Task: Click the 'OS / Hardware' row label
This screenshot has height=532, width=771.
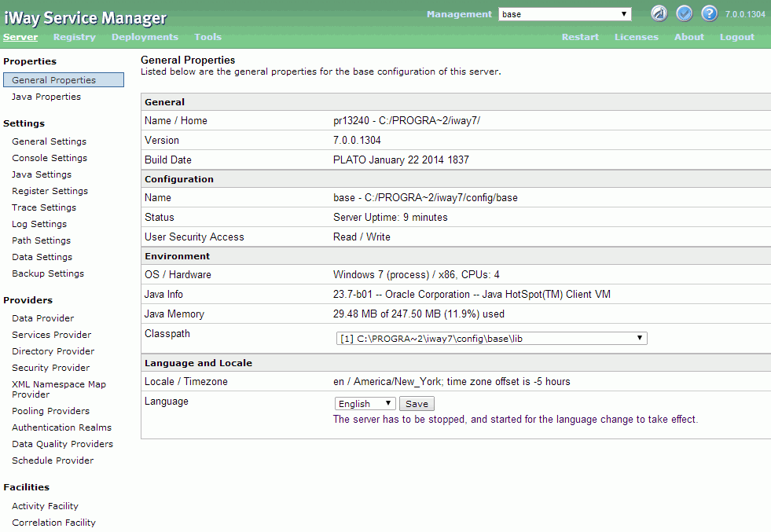Action: [178, 274]
